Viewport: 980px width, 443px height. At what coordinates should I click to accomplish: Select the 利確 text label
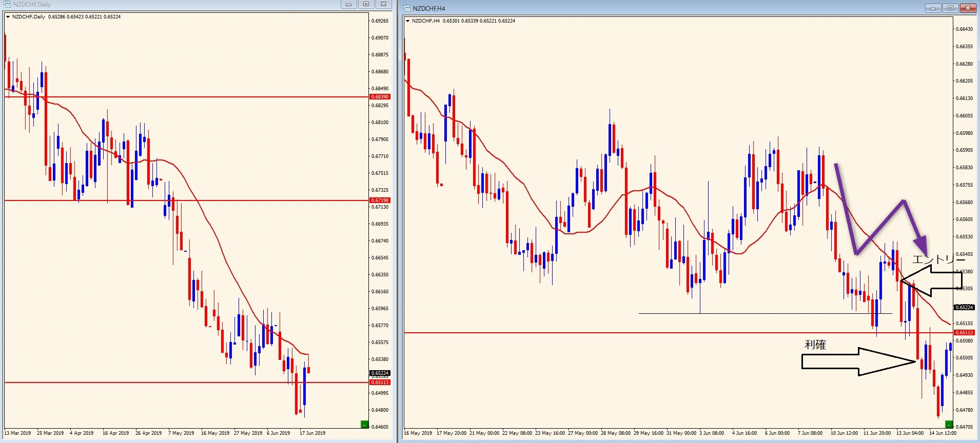pos(815,345)
